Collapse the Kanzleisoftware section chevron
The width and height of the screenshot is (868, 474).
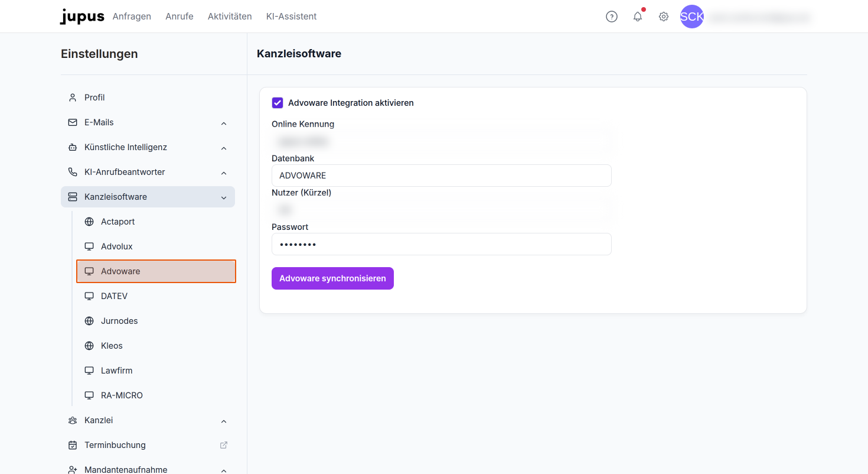(224, 197)
